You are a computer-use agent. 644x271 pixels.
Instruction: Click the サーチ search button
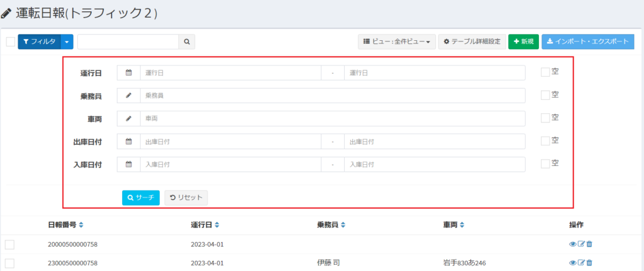pyautogui.click(x=140, y=197)
